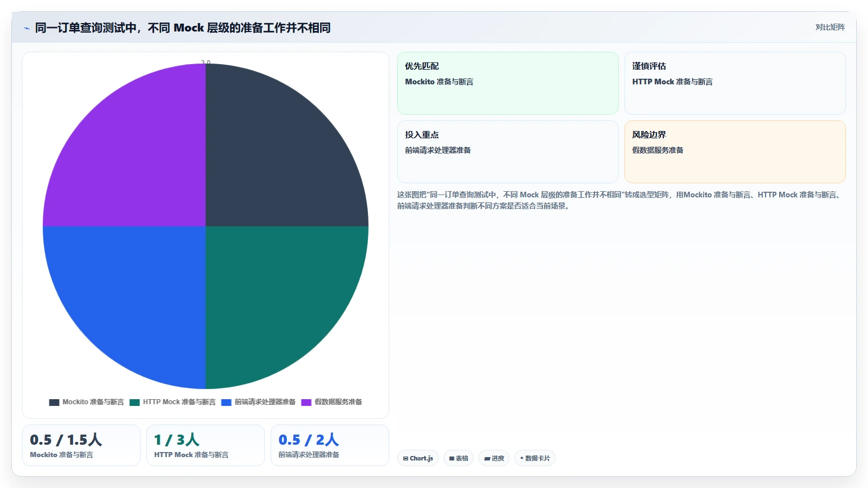Click the 进度 tag
This screenshot has height=488, width=868.
point(494,458)
